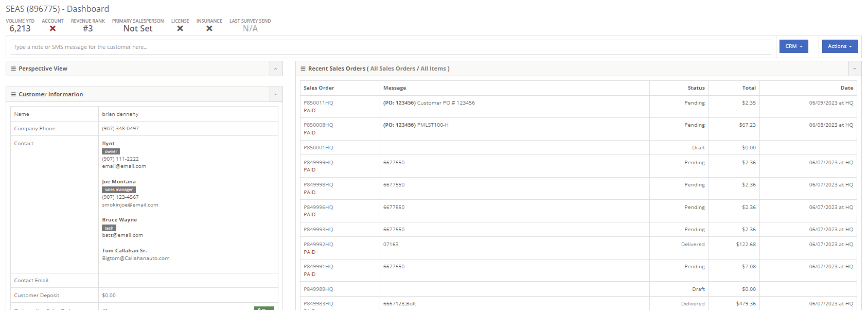The height and width of the screenshot is (310, 868).
Task: Click the Account red X status icon
Action: [52, 29]
